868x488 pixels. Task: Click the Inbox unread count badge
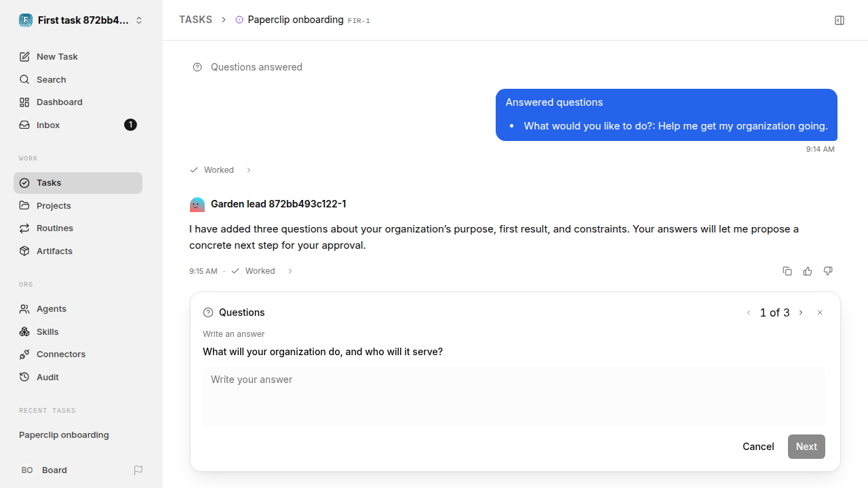coord(131,125)
